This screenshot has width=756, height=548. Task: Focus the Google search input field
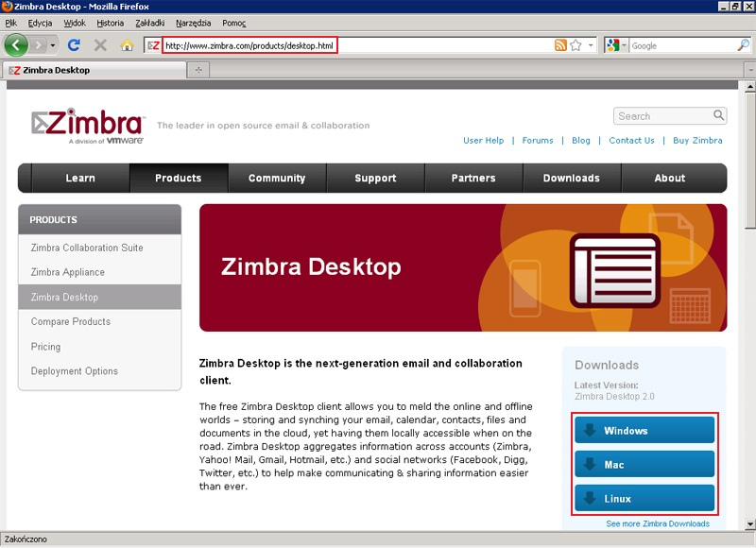(682, 45)
